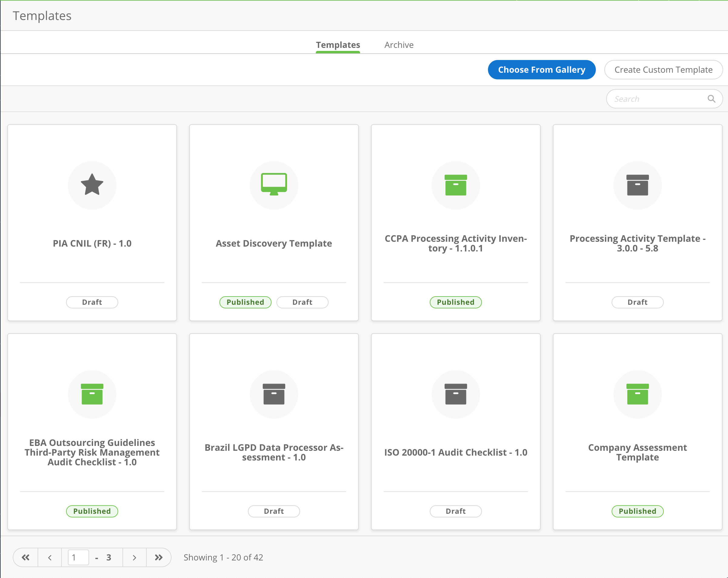728x578 pixels.
Task: Click the archive icon on Brazil LGPD Data Processor Assessment
Action: point(274,394)
